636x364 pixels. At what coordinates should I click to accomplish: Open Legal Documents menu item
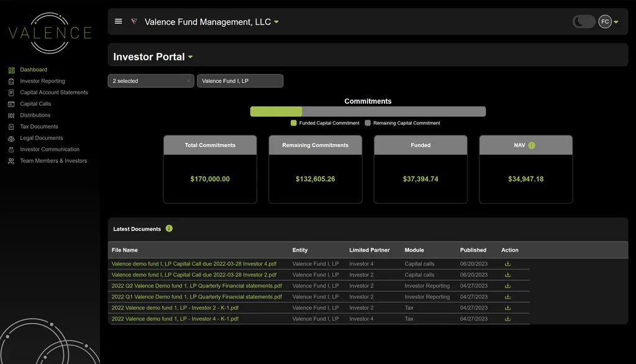click(x=42, y=138)
